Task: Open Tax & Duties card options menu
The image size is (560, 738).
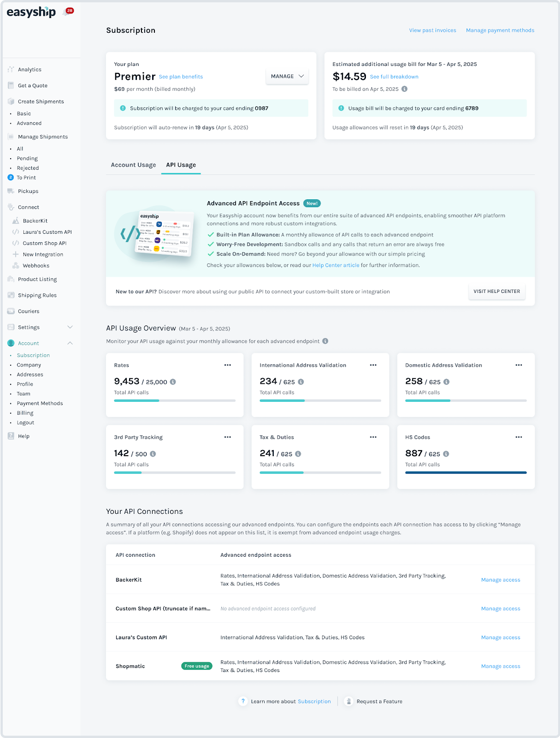Action: pyautogui.click(x=373, y=437)
